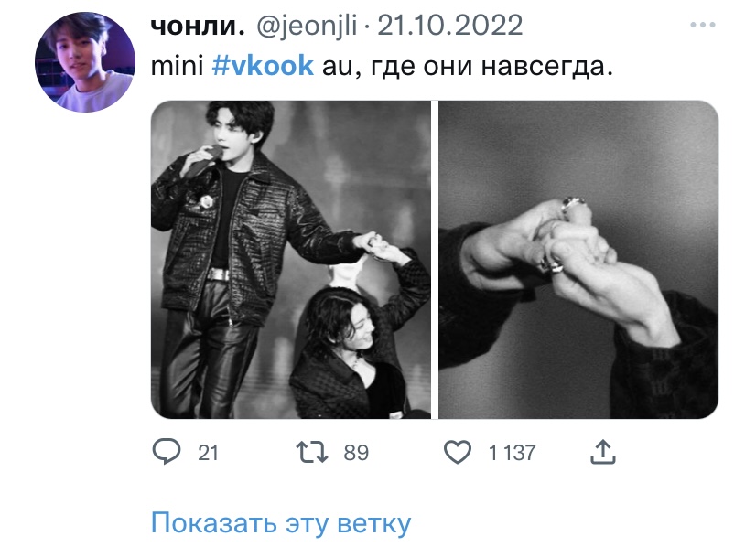Open right photo of clasped hands
This screenshot has width=756, height=558.
[x=578, y=259]
